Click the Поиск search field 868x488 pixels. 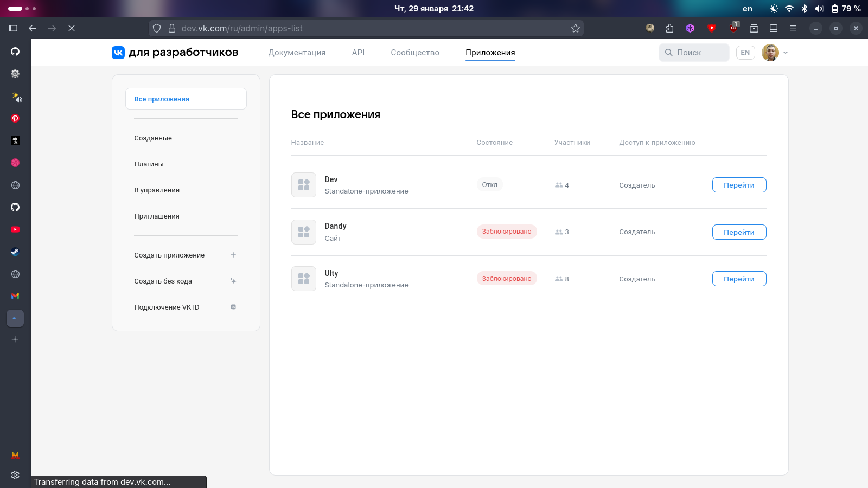(694, 53)
